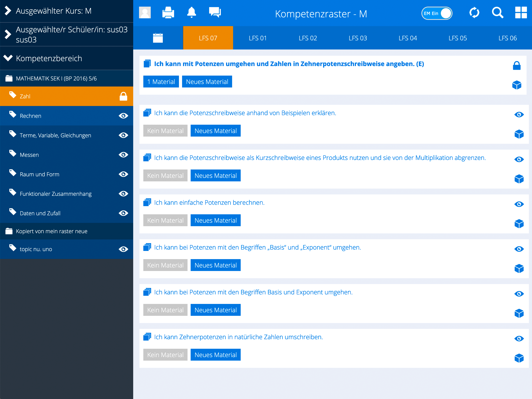Click stacked pages icon beside Zehnerpotenzen umschreiben
Screen dimensions: 532x399
(x=147, y=337)
